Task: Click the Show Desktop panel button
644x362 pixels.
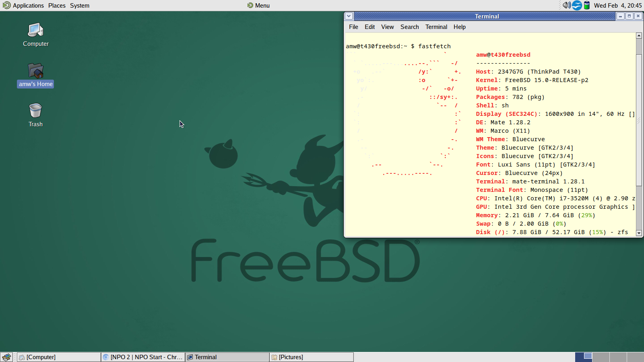Action: tap(6, 357)
